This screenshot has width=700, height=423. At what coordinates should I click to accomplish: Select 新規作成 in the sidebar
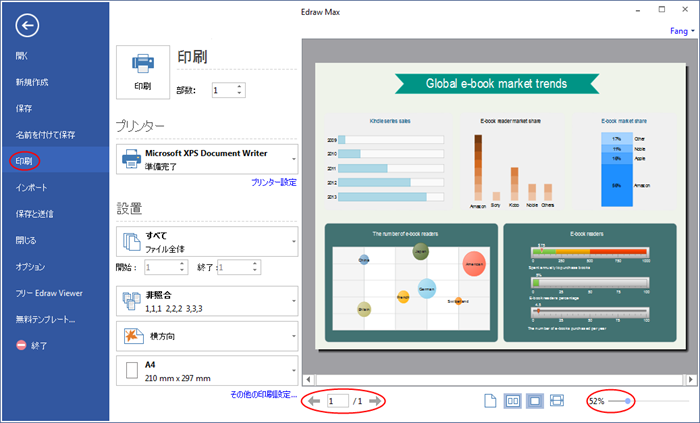[32, 82]
